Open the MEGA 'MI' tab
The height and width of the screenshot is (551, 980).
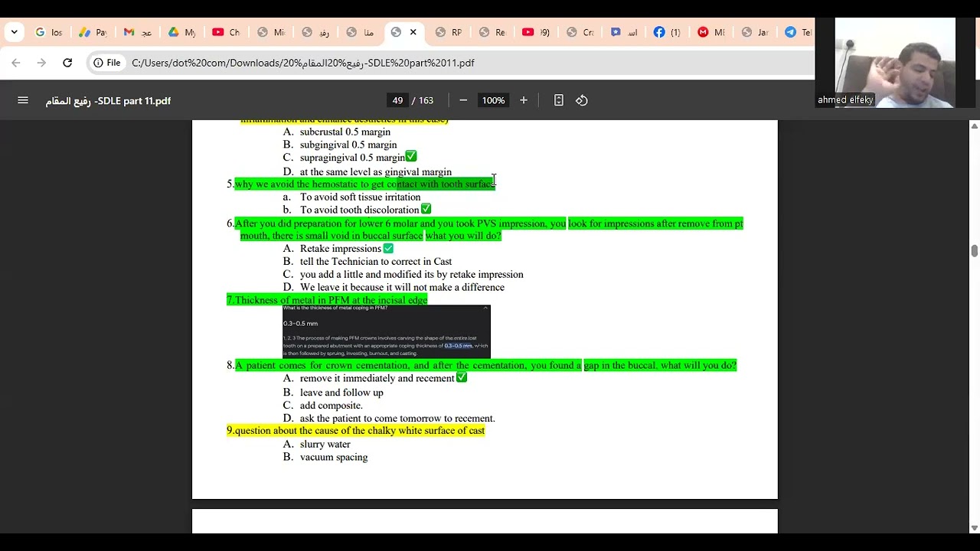pos(711,32)
